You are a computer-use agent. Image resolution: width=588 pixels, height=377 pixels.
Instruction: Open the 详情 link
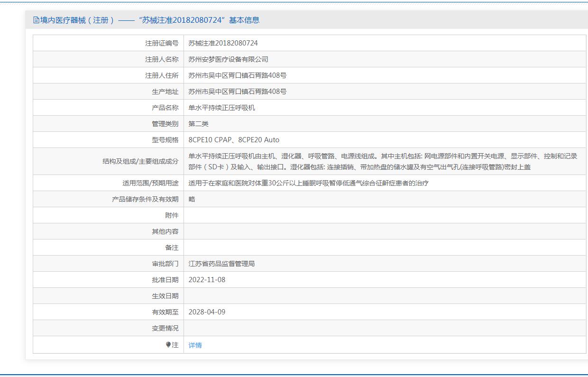(195, 345)
